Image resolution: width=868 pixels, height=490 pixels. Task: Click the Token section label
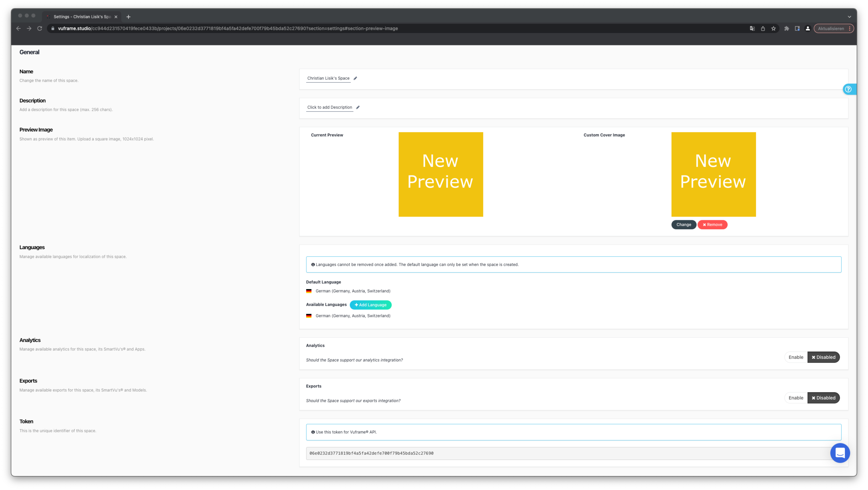point(26,422)
